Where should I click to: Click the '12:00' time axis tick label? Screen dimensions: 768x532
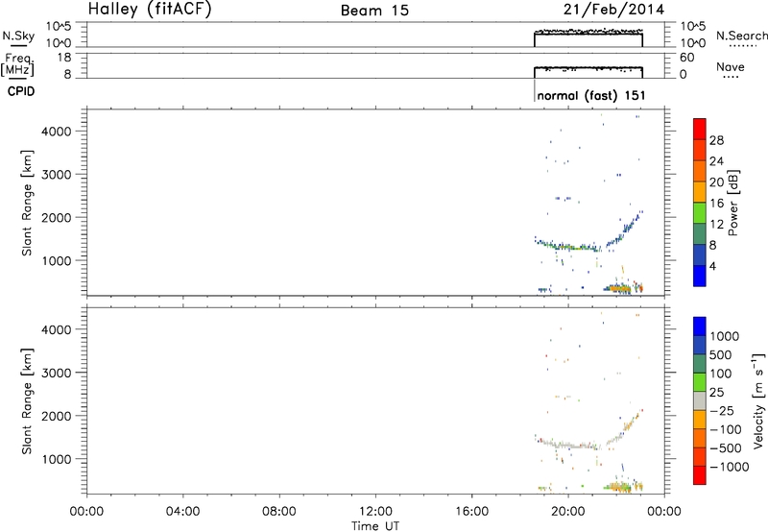(375, 512)
